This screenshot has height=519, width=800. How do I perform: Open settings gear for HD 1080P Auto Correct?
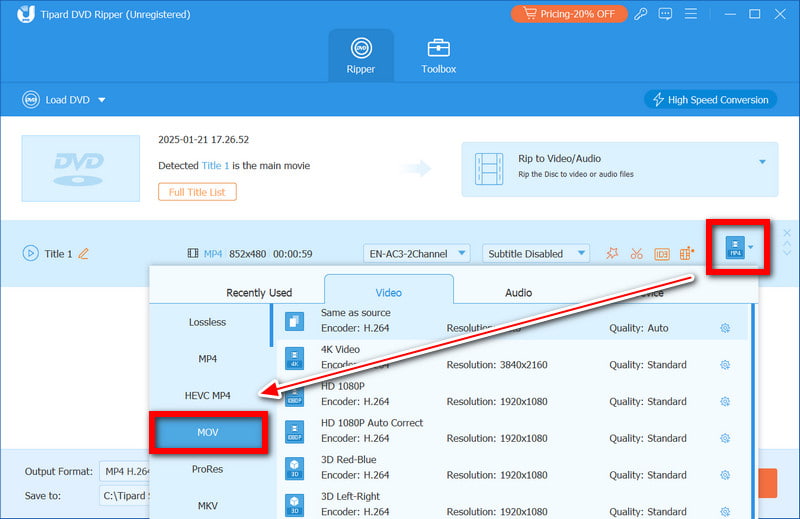[725, 438]
